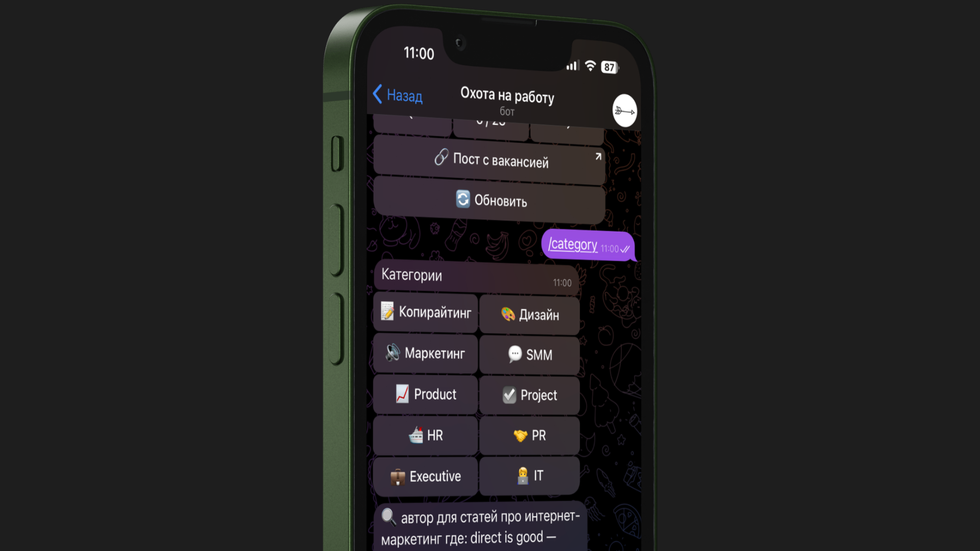Select the HR category button
980x551 pixels.
[427, 435]
